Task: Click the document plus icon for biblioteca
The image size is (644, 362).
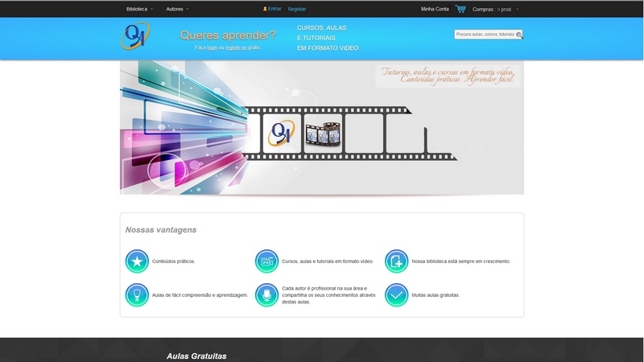Action: point(396,261)
